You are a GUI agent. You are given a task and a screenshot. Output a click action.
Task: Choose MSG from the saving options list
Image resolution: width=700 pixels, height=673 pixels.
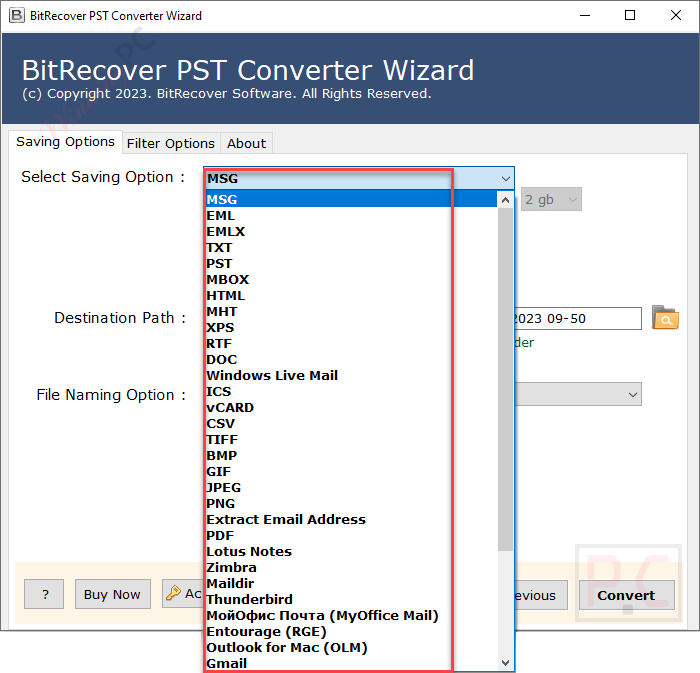(351, 199)
